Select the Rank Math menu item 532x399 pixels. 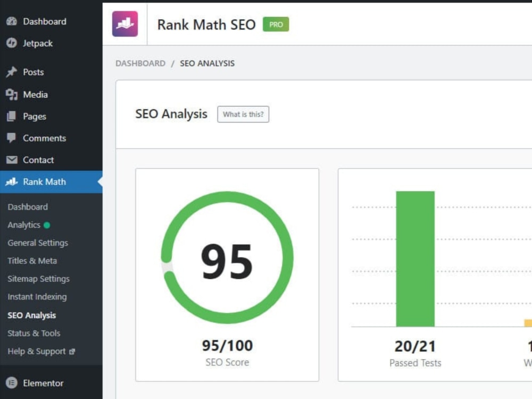[x=51, y=181]
